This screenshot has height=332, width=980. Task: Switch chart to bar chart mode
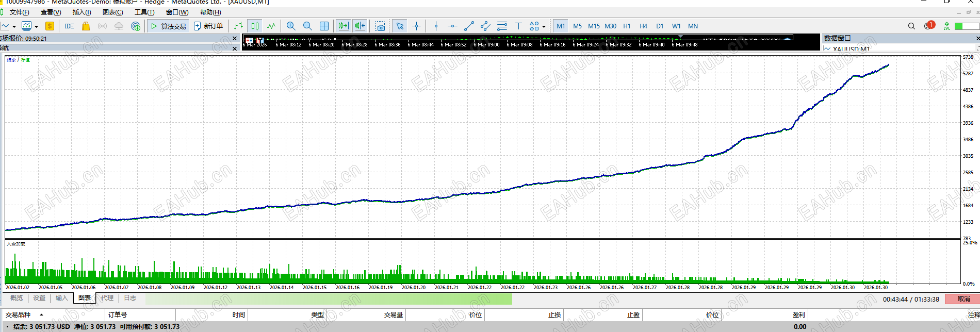(x=238, y=26)
